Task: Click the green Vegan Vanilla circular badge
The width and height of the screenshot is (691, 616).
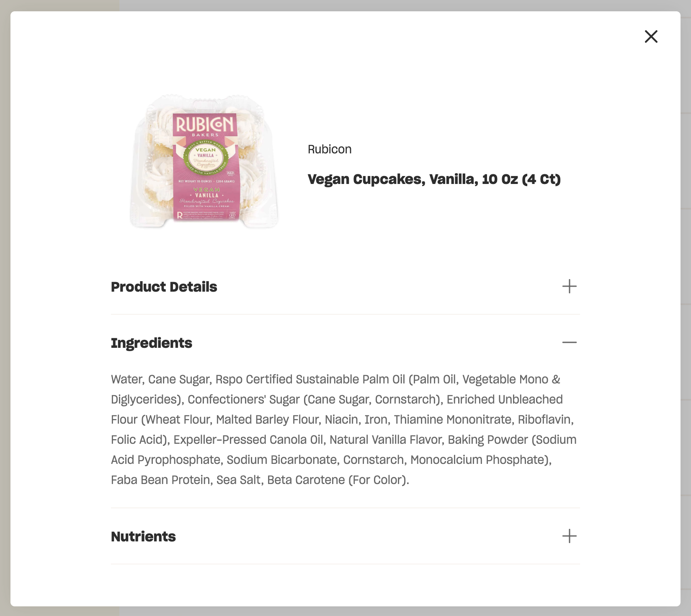Action: pyautogui.click(x=206, y=158)
